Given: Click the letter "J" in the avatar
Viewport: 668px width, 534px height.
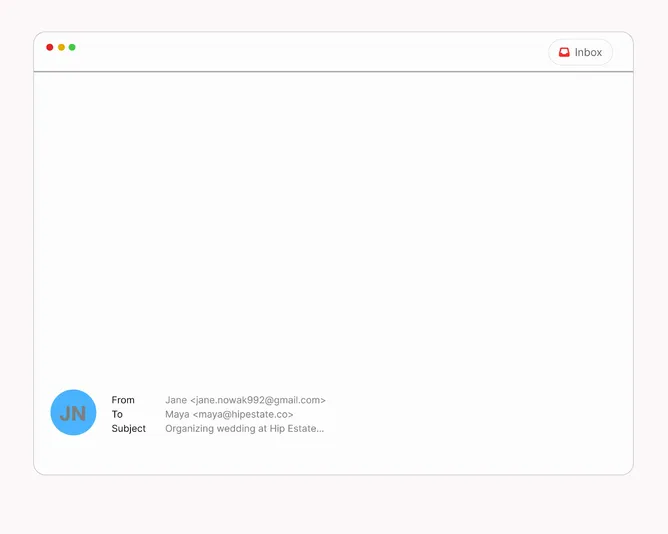Looking at the screenshot, I should click(66, 413).
